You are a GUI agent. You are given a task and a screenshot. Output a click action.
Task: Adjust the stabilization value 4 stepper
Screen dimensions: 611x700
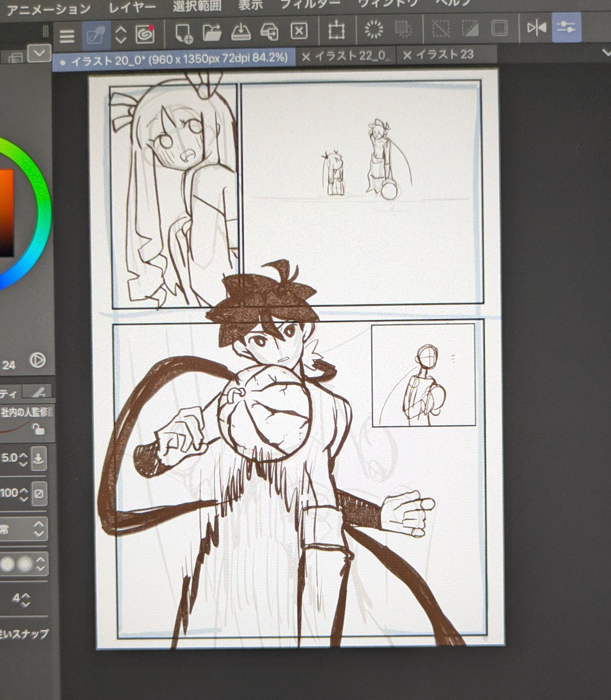click(26, 600)
